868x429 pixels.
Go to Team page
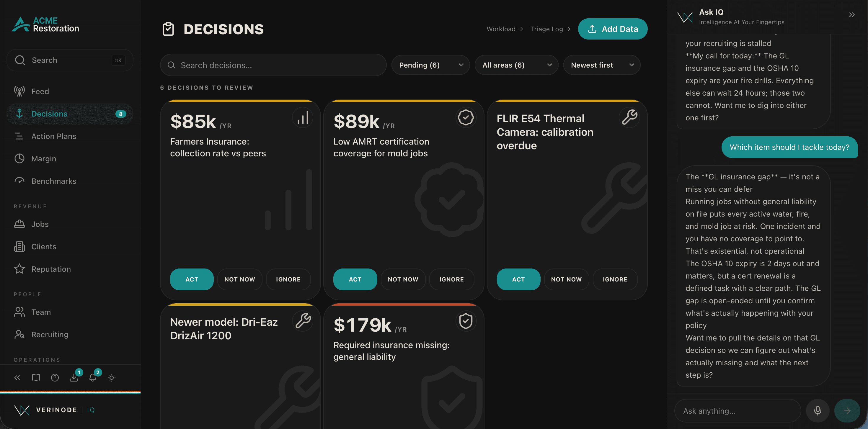70,312
